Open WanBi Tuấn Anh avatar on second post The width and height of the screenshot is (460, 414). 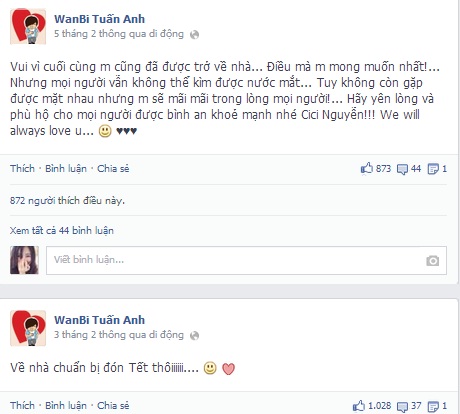pos(28,328)
